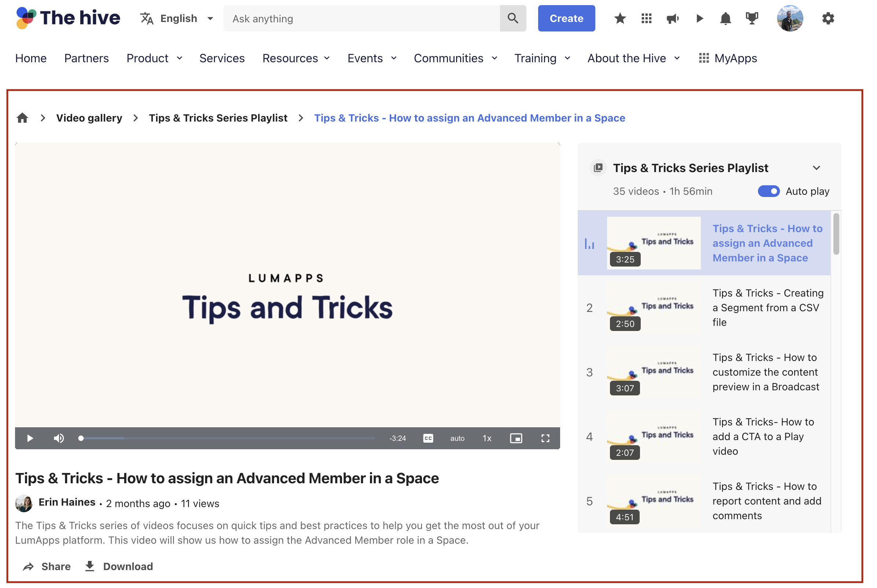Expand the Product menu

point(155,58)
